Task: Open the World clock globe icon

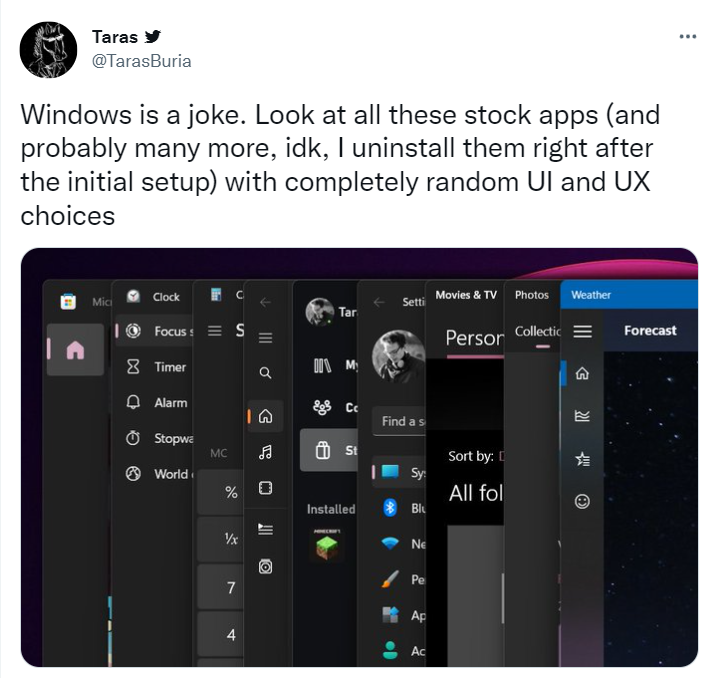Action: click(x=133, y=474)
